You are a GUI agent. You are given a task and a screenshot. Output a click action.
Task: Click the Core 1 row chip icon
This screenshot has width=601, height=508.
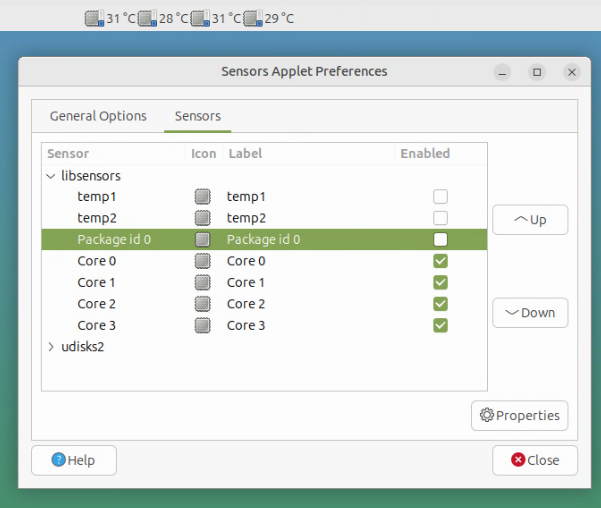point(203,283)
